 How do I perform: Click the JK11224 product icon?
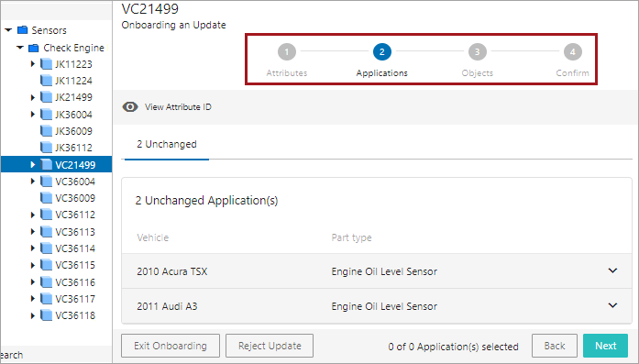47,81
